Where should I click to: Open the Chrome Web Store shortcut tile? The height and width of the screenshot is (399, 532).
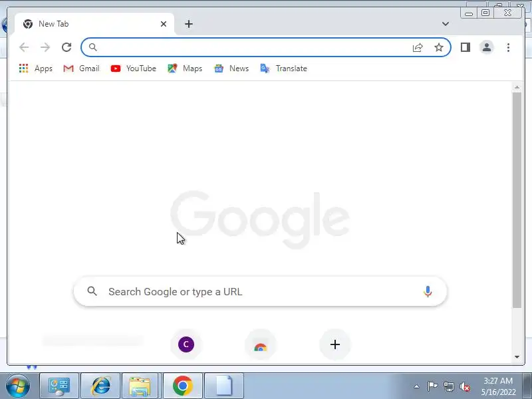coord(261,344)
